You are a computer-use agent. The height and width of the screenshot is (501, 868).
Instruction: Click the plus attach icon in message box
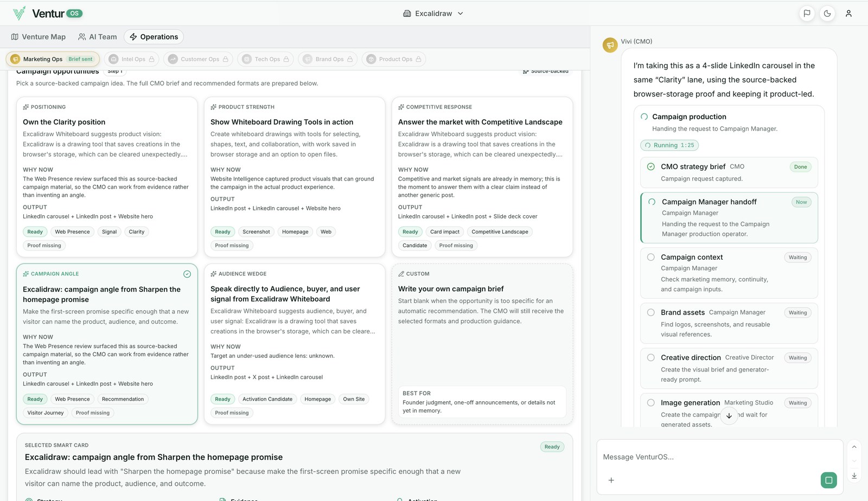611,480
